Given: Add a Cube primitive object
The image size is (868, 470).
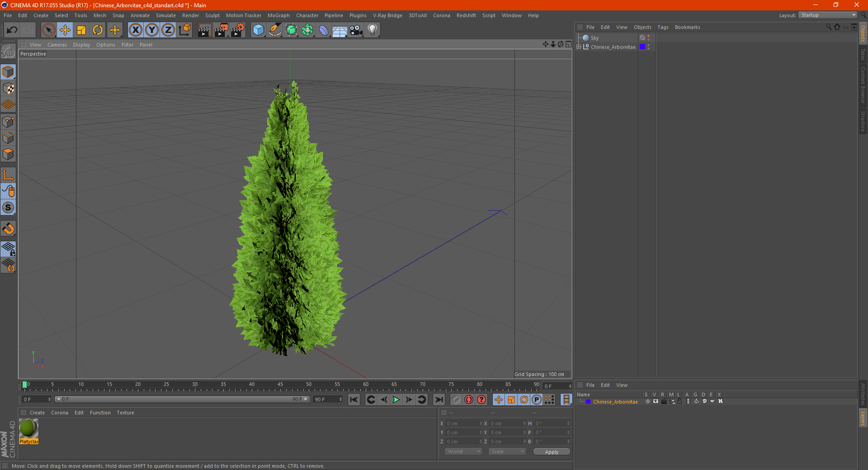Looking at the screenshot, I should click(258, 30).
